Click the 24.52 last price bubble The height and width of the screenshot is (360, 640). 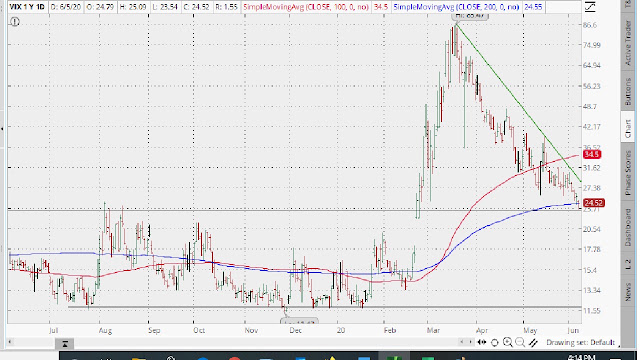point(593,203)
